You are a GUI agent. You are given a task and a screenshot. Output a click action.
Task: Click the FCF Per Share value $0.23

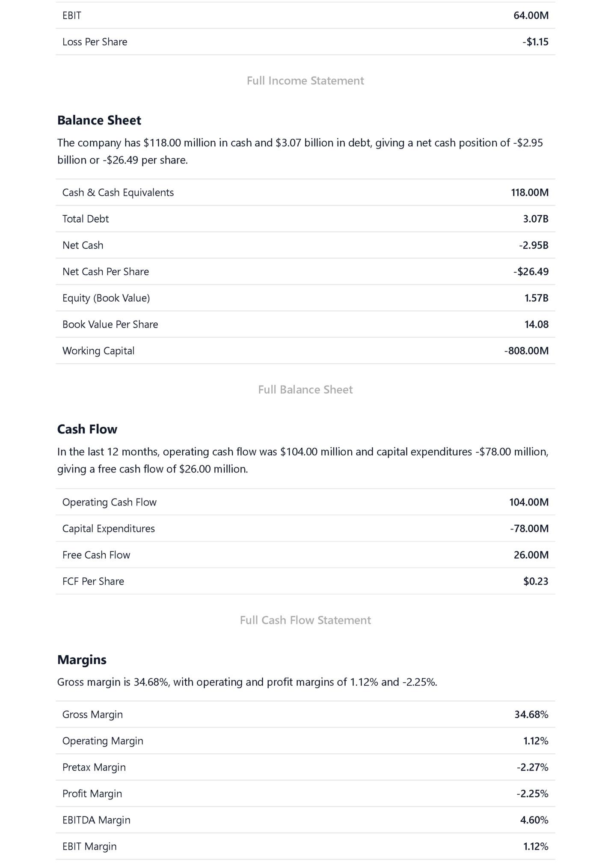(x=536, y=581)
